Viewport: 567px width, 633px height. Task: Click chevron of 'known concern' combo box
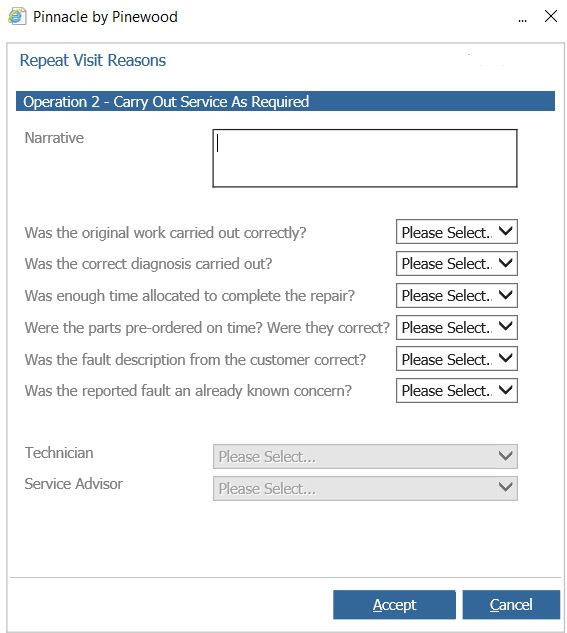point(505,390)
